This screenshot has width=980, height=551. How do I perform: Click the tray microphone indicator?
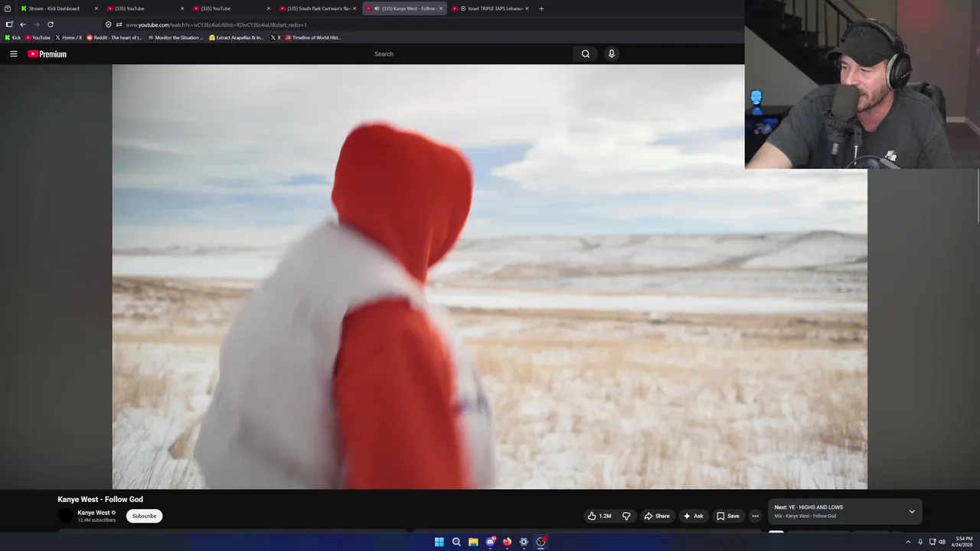[920, 542]
